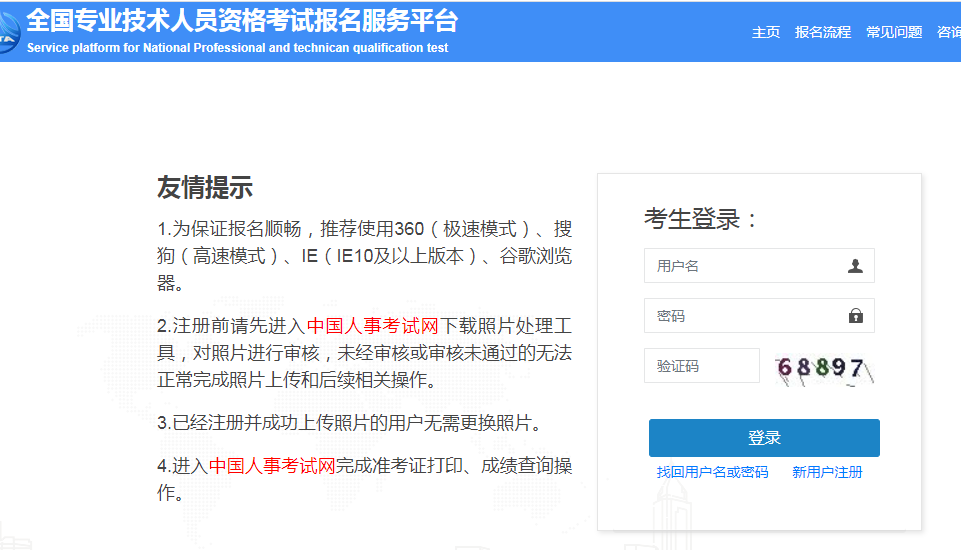This screenshot has width=961, height=550.
Task: Focus the 用户名 username input field
Action: coord(759,265)
